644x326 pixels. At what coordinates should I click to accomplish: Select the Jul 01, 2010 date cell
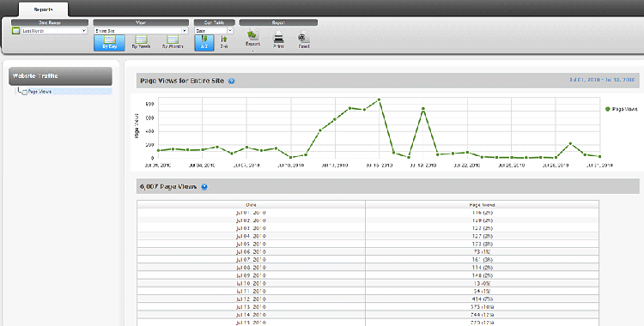(x=251, y=213)
